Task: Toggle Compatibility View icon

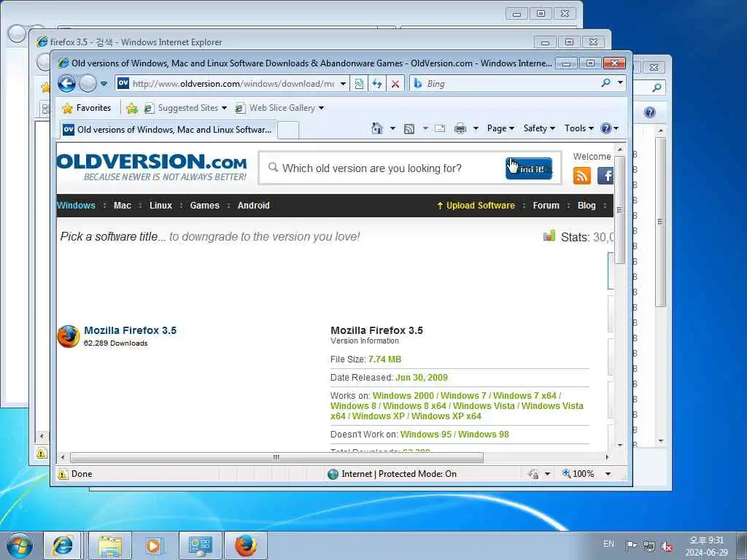Action: [x=359, y=84]
